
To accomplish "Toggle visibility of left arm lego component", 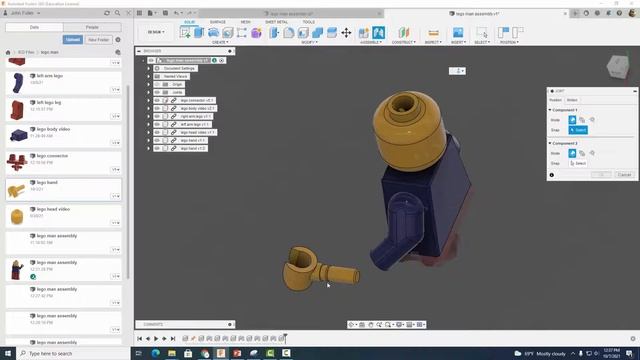I will click(x=157, y=124).
